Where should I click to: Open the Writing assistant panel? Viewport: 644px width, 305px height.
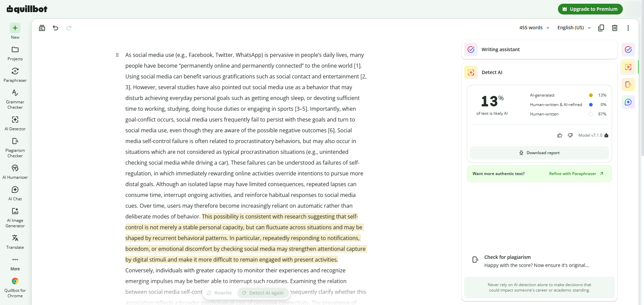coord(539,49)
